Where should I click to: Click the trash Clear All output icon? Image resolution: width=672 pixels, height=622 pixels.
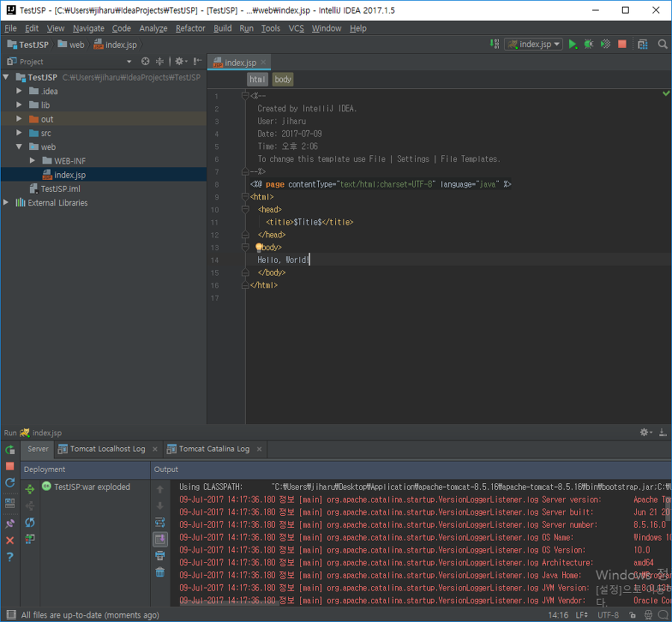click(x=160, y=572)
